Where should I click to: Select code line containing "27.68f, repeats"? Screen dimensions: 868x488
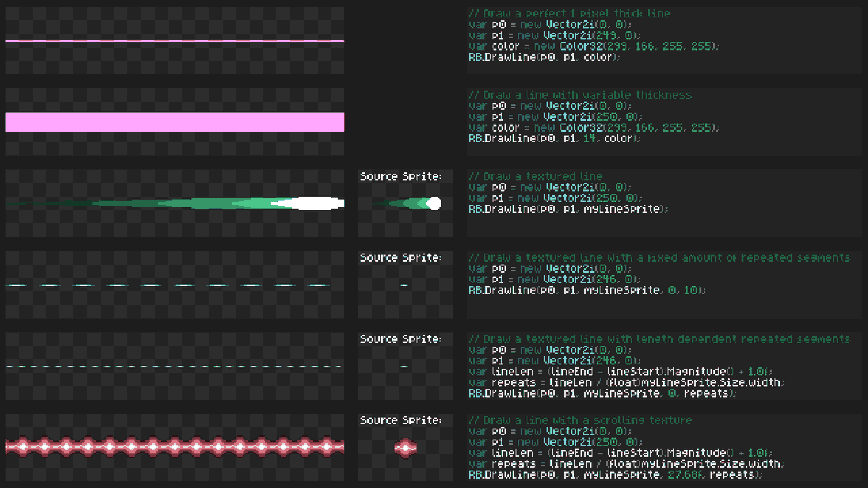pos(616,474)
